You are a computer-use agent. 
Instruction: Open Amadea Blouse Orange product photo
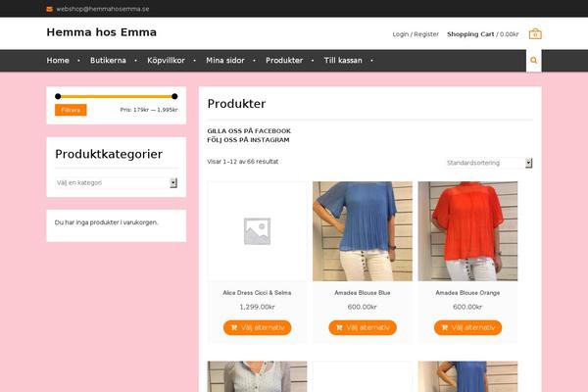468,231
